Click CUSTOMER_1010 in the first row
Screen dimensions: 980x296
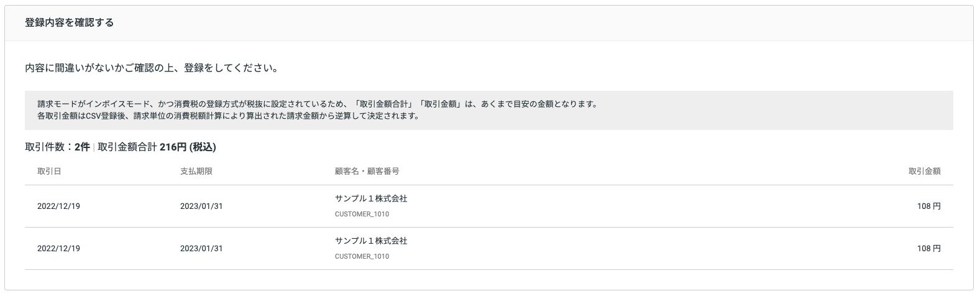362,214
